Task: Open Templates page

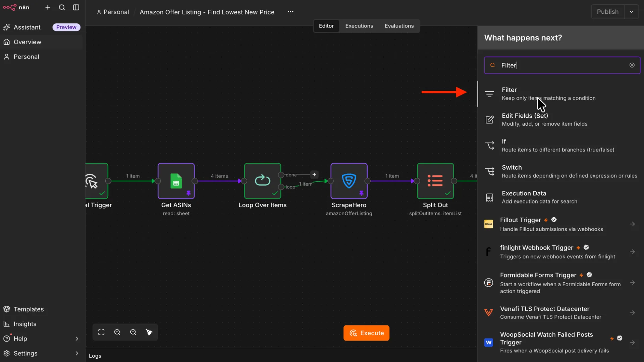Action: pyautogui.click(x=29, y=309)
